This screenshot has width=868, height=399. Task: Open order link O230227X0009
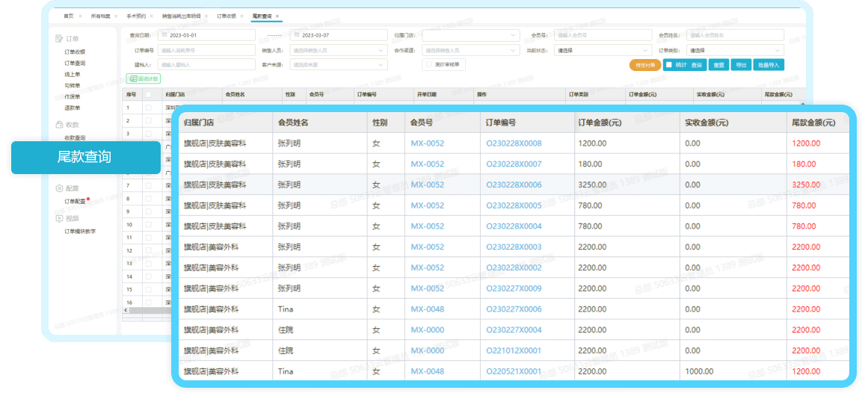514,288
